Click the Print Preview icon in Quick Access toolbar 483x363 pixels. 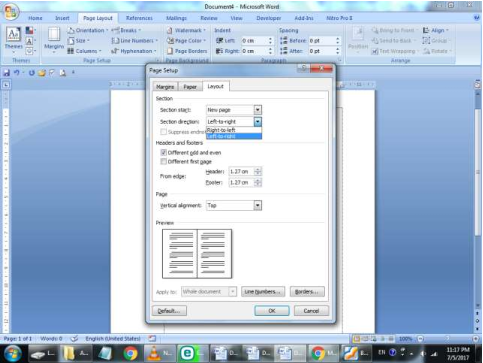(x=62, y=72)
